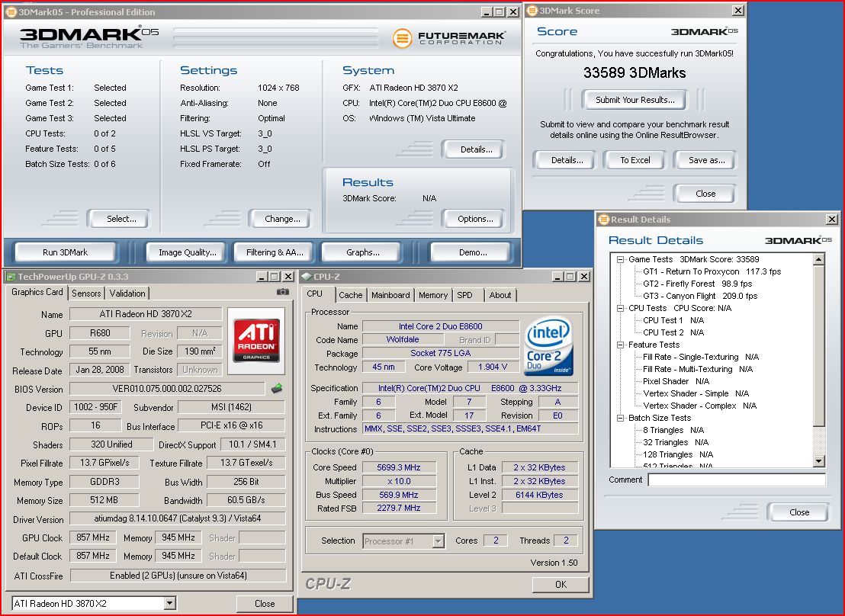Viewport: 845px width, 616px height.
Task: Select the GT2 - Firefly Forest row
Action: tap(697, 284)
